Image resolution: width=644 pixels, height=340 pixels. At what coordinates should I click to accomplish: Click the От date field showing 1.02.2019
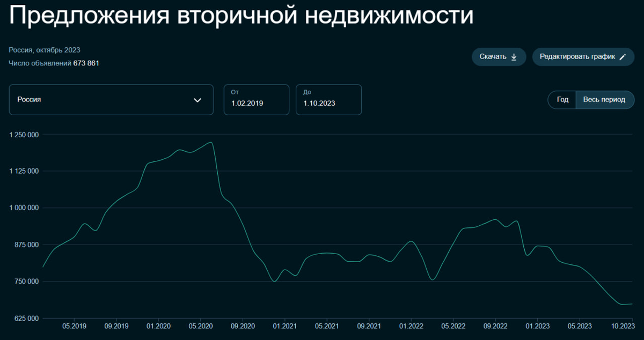coord(256,100)
